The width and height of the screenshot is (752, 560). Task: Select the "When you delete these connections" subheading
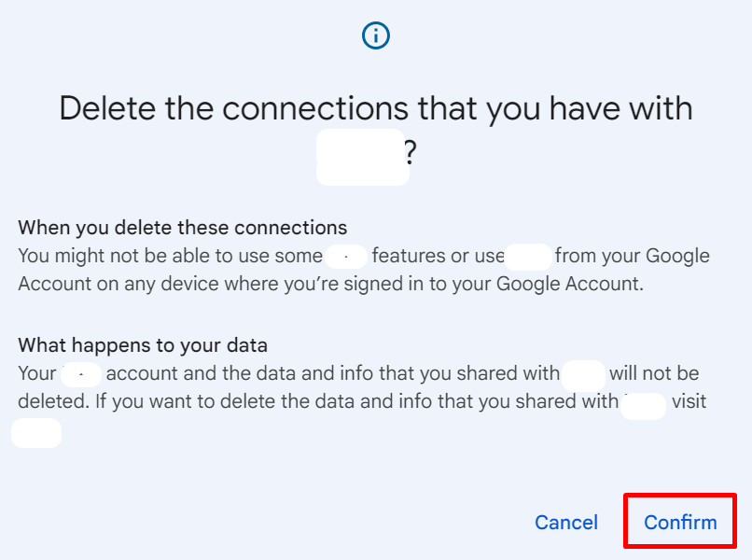pyautogui.click(x=182, y=228)
